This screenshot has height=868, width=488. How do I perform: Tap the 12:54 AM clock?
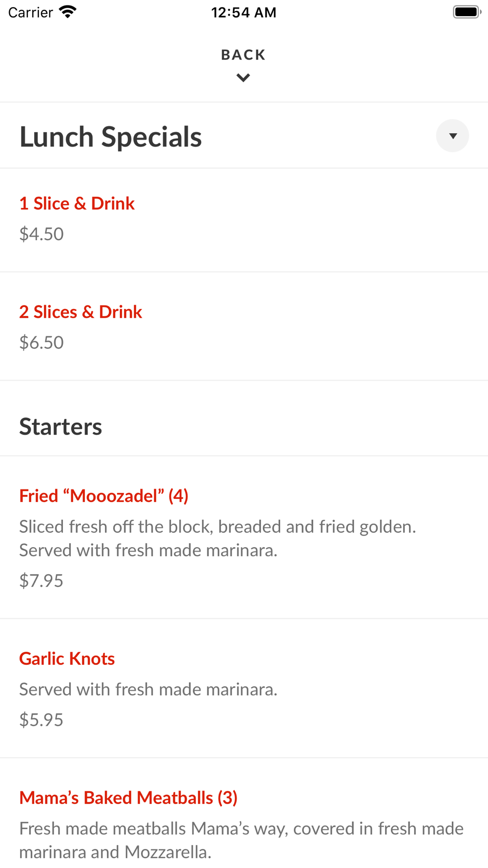pyautogui.click(x=244, y=12)
